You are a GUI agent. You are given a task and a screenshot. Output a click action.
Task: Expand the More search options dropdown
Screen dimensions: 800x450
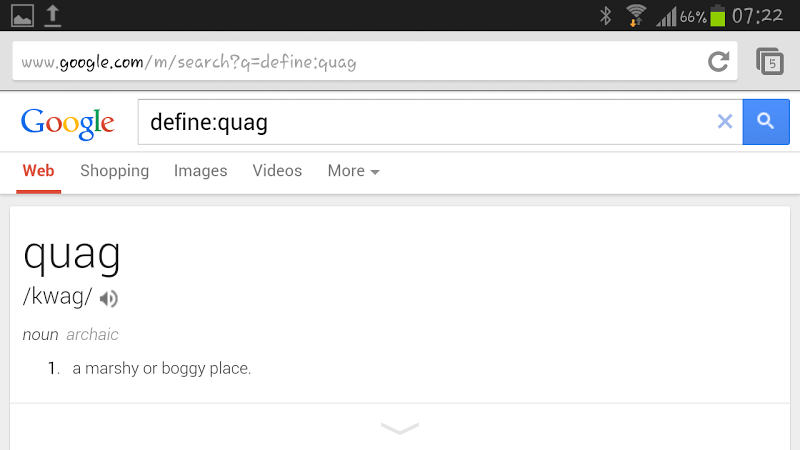(x=353, y=171)
